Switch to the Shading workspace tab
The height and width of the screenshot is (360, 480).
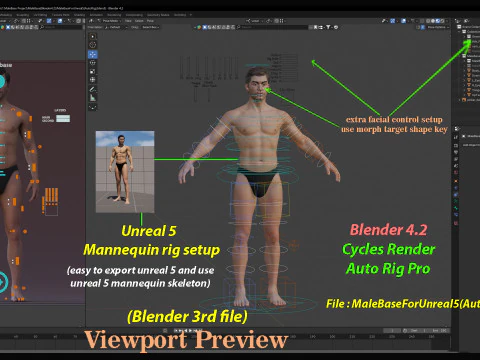tap(79, 15)
